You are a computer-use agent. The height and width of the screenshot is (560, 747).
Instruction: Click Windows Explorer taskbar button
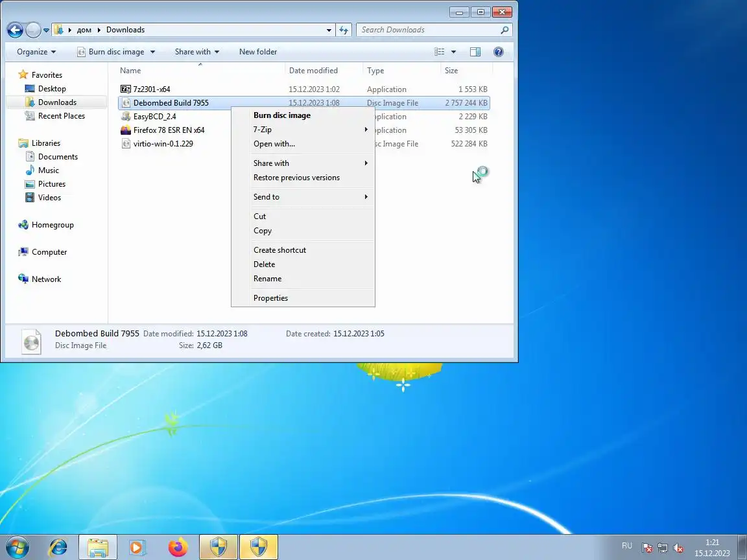pos(98,547)
